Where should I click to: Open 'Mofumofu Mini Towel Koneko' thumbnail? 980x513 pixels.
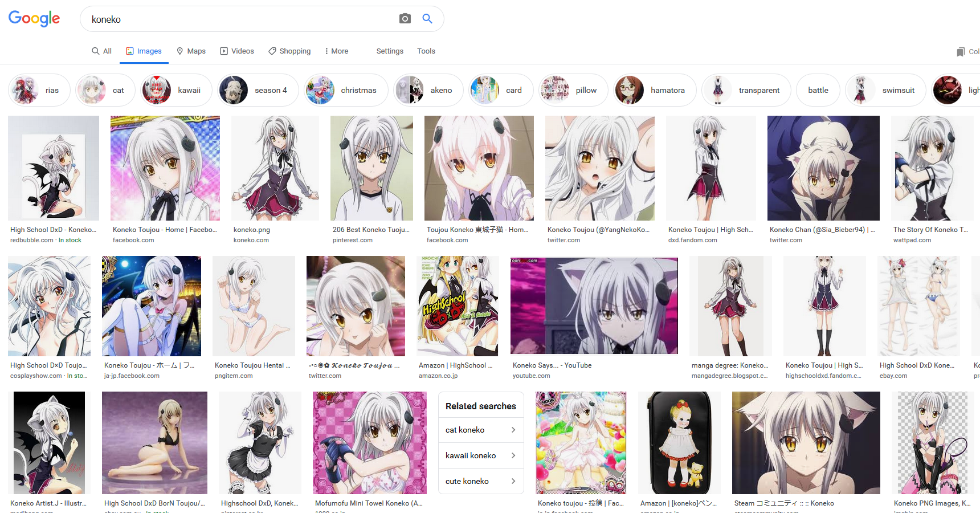(x=370, y=443)
